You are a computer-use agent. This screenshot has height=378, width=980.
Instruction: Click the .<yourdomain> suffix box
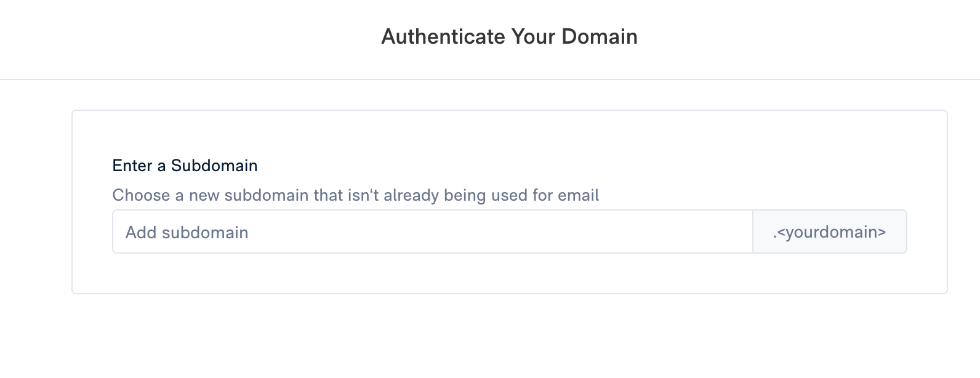click(x=829, y=232)
